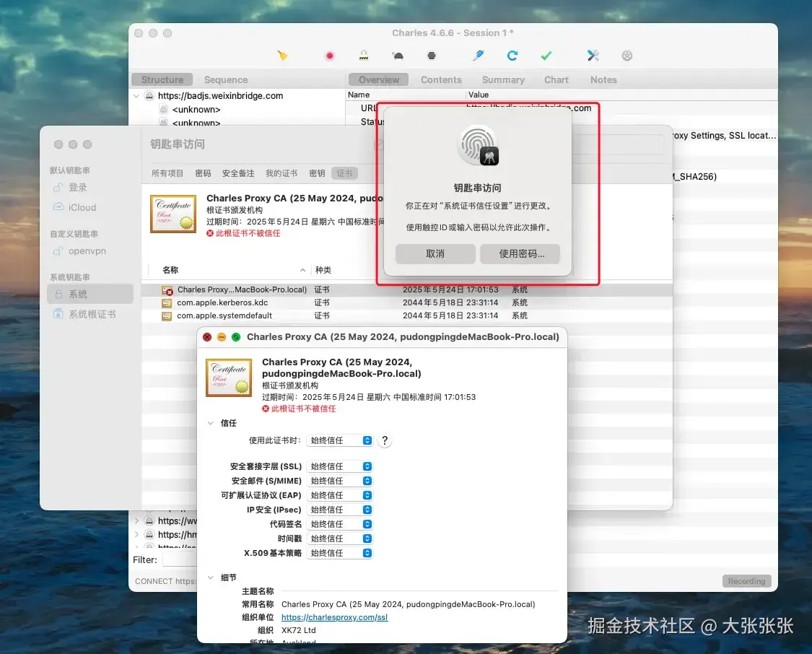The width and height of the screenshot is (812, 654).
Task: Click the 使用密码... button
Action: click(x=520, y=253)
